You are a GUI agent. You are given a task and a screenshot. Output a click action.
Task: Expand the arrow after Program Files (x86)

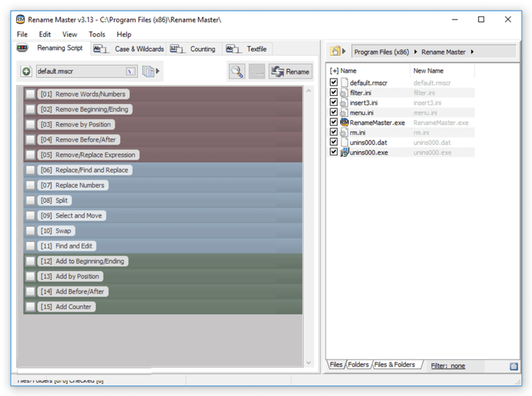(415, 52)
